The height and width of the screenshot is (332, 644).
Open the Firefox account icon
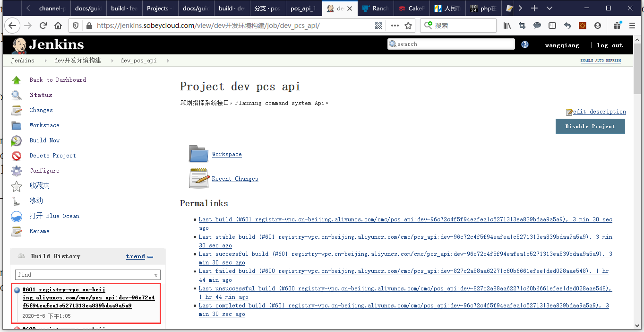click(x=598, y=26)
